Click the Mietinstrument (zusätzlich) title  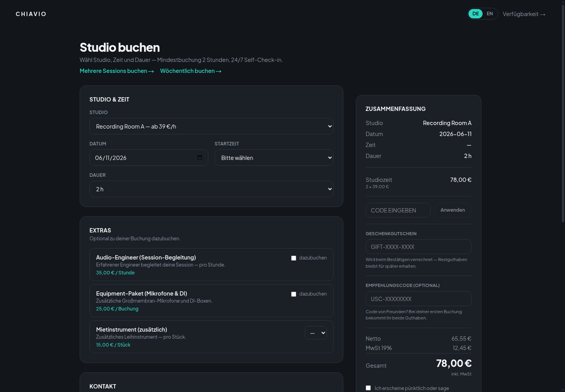coord(131,330)
